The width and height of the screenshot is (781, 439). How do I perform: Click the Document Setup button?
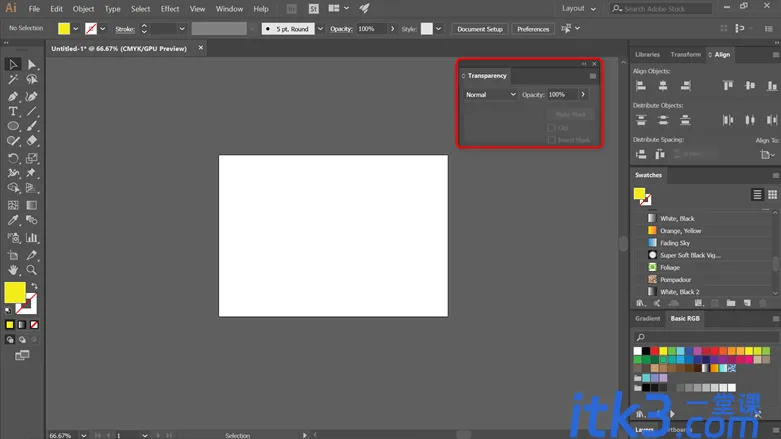tap(480, 29)
